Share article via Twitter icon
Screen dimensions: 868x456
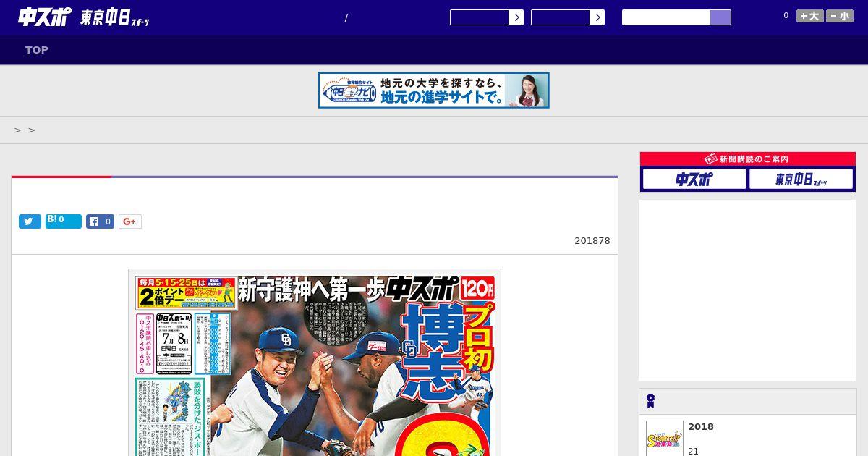click(x=30, y=221)
